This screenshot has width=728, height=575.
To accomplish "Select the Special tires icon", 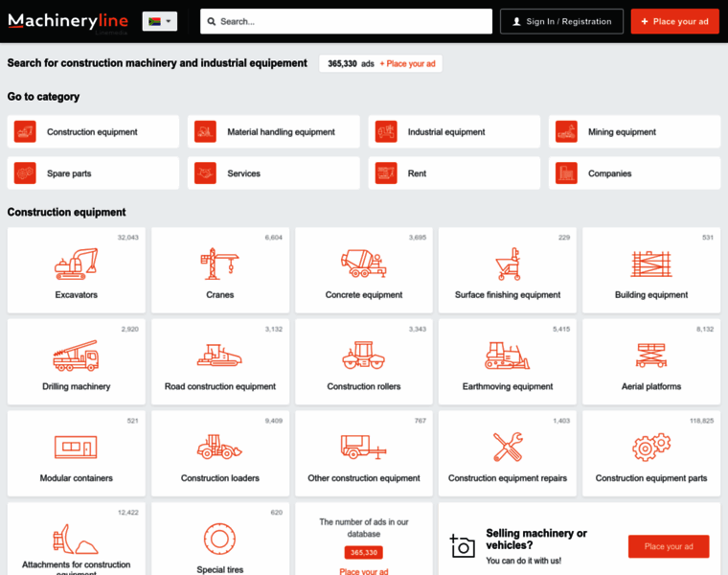I will pyautogui.click(x=219, y=539).
